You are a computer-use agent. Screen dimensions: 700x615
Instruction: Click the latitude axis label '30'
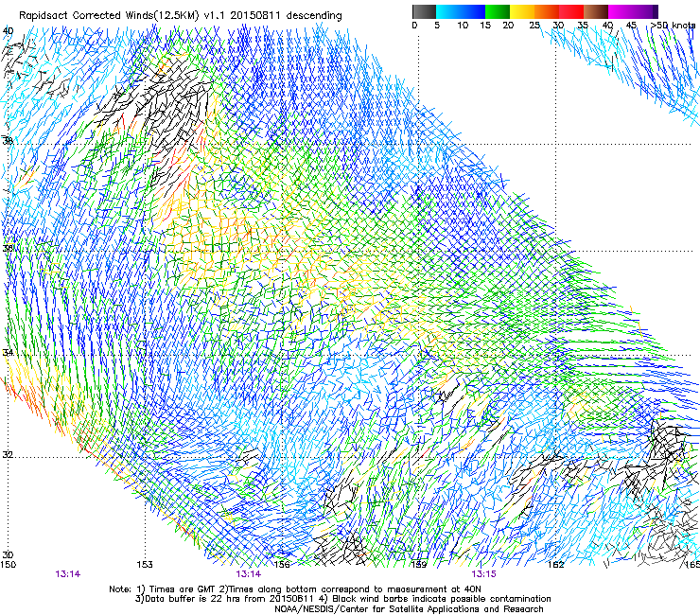pos(8,555)
